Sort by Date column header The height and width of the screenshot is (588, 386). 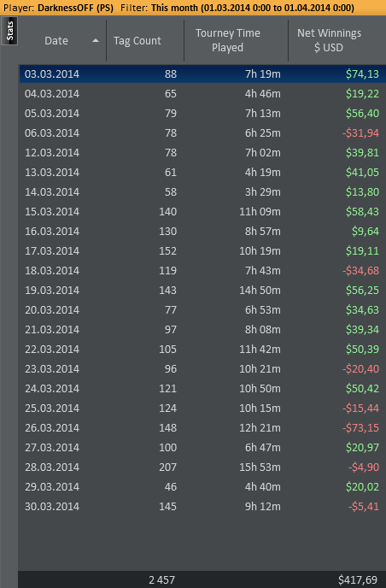pyautogui.click(x=56, y=40)
